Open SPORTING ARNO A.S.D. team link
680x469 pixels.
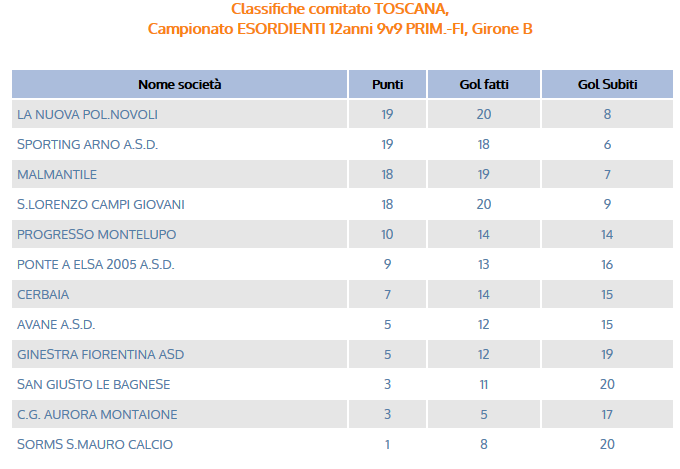(87, 144)
